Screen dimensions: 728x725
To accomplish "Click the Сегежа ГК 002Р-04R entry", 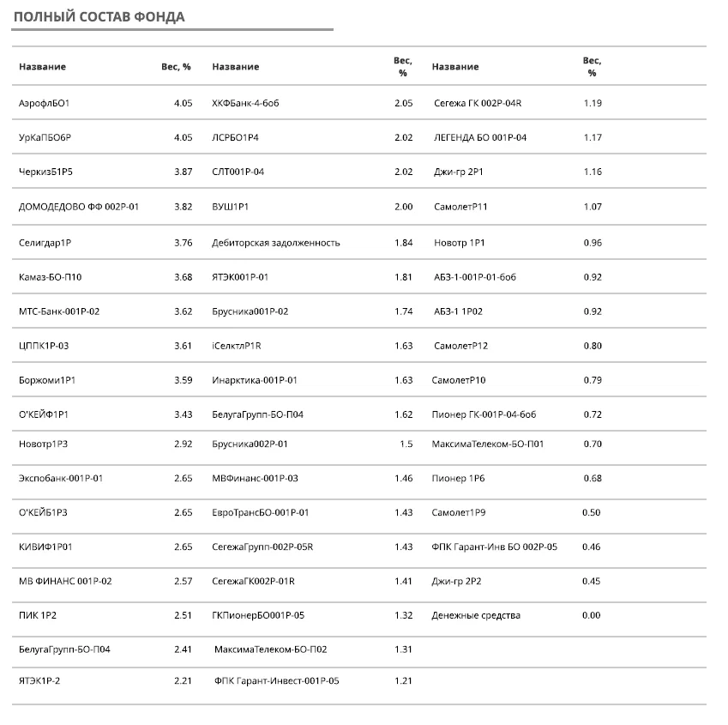I will tap(478, 103).
